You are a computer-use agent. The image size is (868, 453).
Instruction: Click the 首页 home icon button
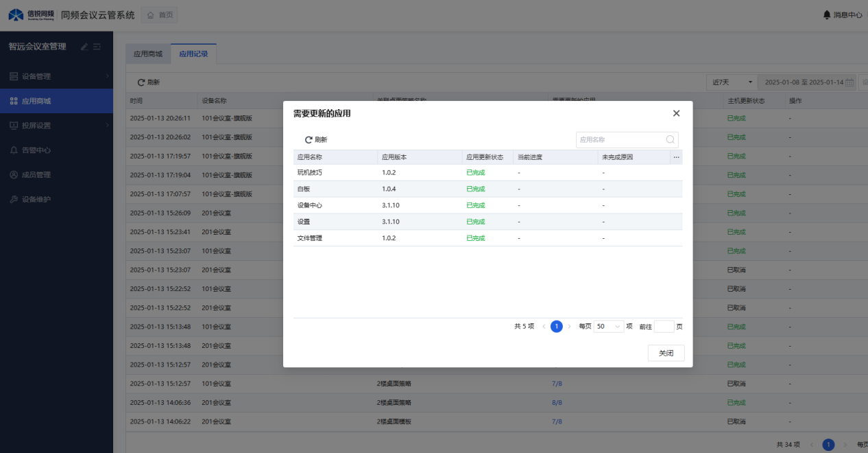pos(150,15)
